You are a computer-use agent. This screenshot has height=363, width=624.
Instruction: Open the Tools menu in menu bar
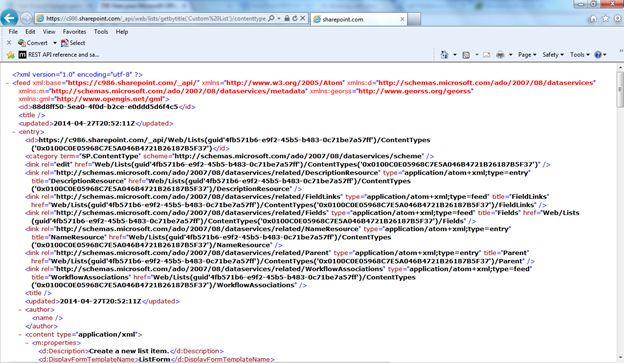point(101,31)
